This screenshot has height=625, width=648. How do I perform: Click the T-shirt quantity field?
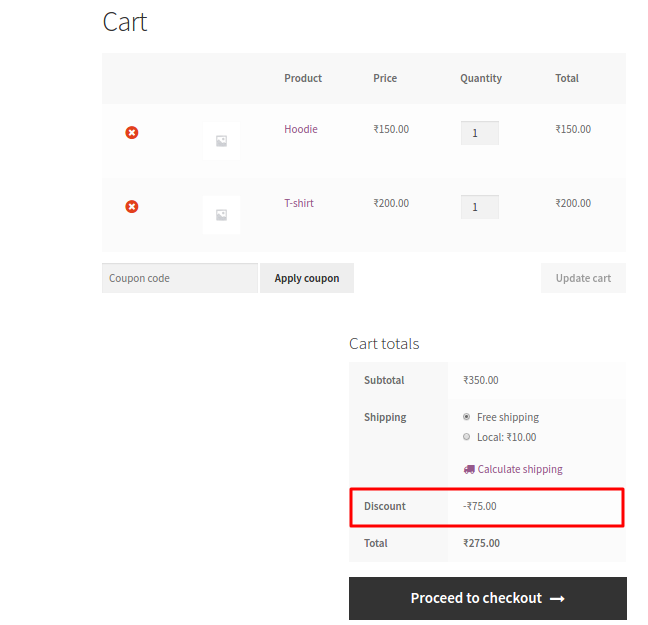(480, 207)
